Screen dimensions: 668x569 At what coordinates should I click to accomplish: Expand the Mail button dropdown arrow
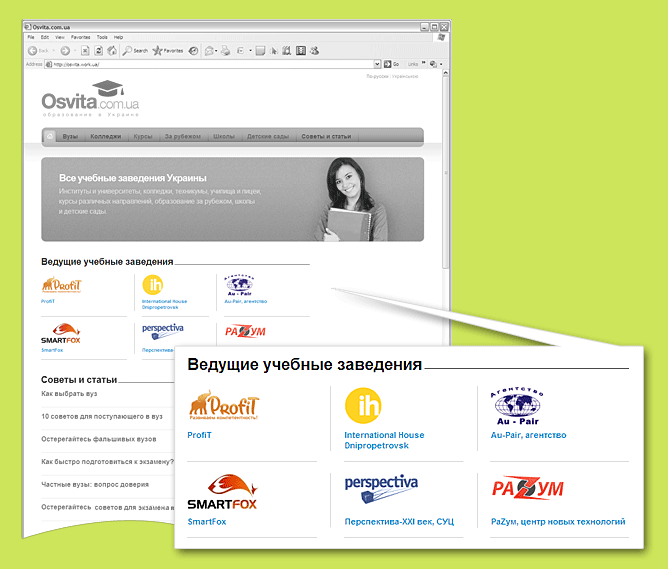216,51
